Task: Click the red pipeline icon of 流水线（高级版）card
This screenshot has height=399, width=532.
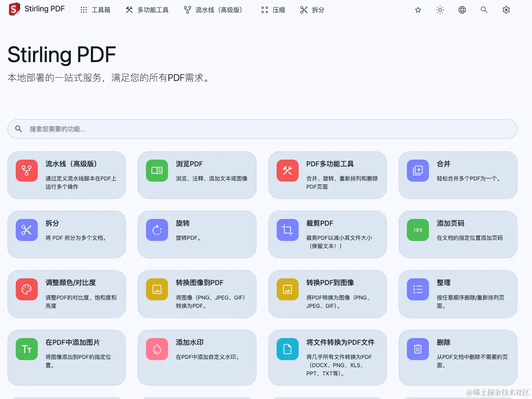Action: [x=27, y=171]
